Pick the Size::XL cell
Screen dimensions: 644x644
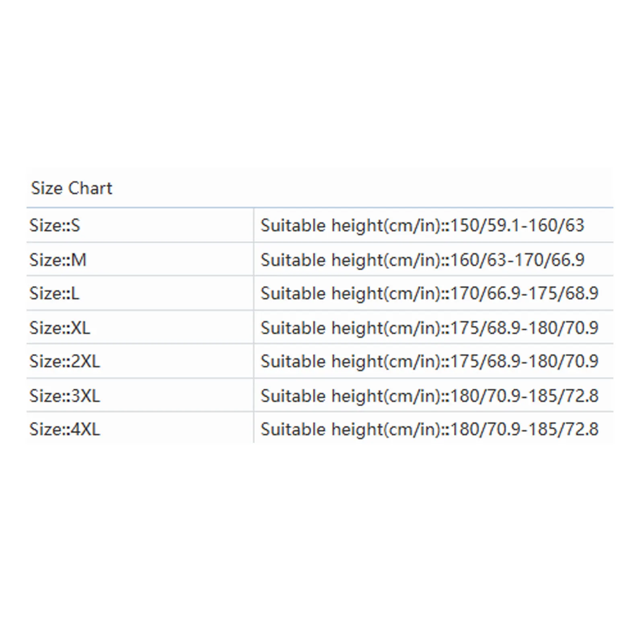click(60, 328)
